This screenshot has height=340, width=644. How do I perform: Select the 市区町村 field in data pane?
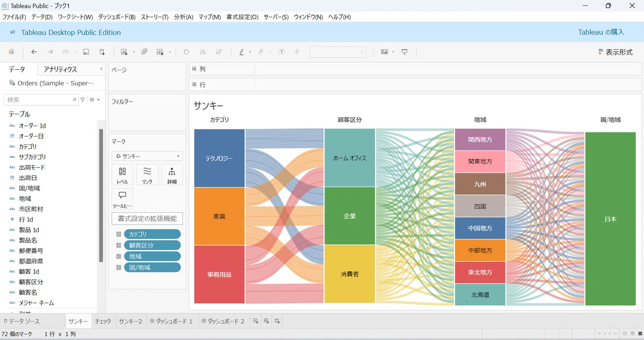(31, 209)
